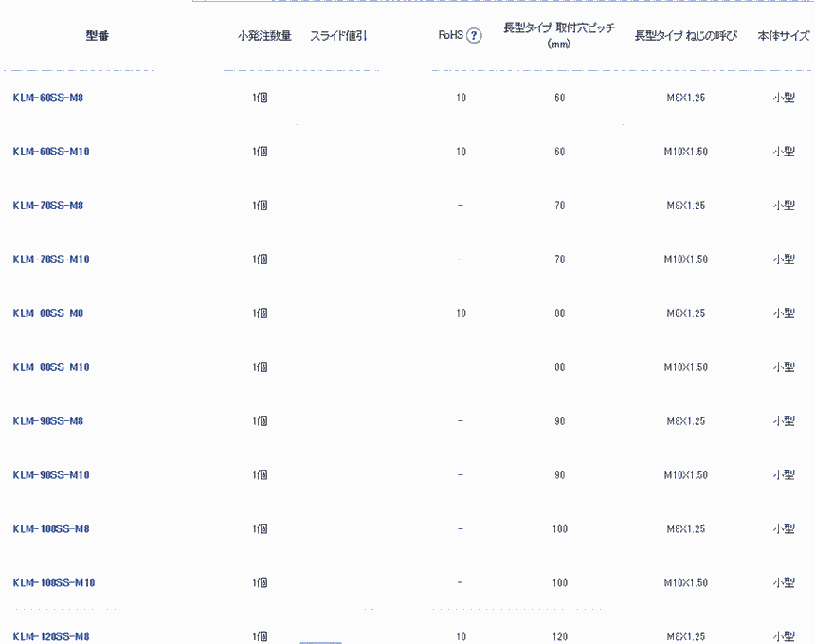This screenshot has height=644, width=815.
Task: Click the 長型タイプ 取付穴ピッチ (mm) header
Action: (x=559, y=36)
